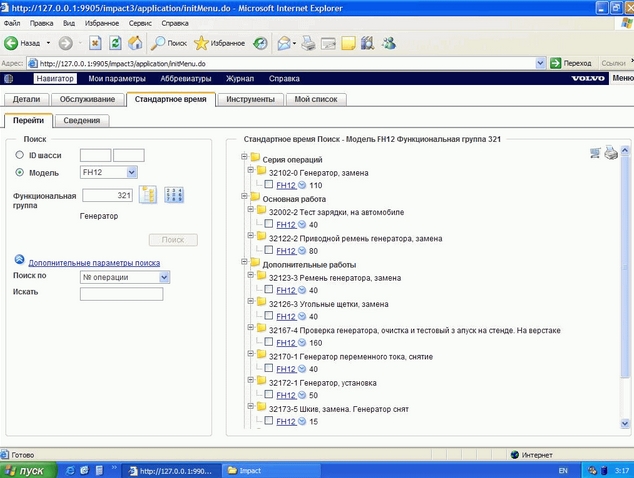The image size is (634, 478).
Task: Click the yellow Discuss note icon
Action: coord(349,43)
